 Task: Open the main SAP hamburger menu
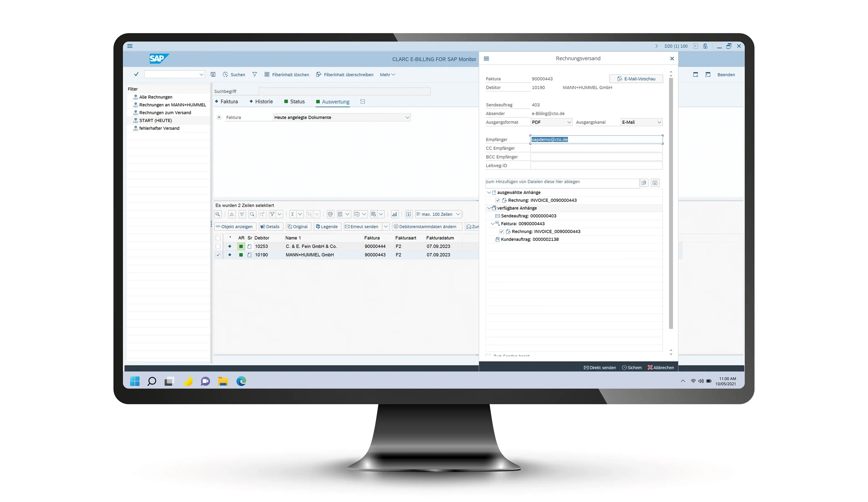point(130,46)
